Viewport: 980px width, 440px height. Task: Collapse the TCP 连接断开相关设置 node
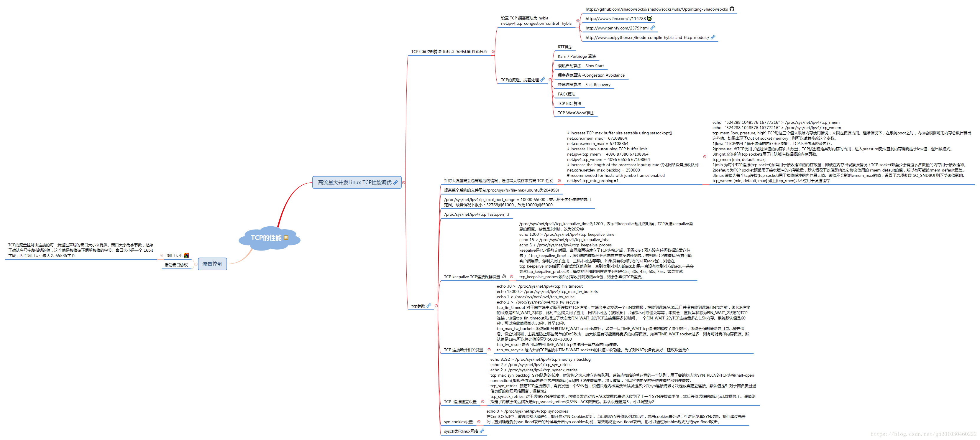[489, 350]
